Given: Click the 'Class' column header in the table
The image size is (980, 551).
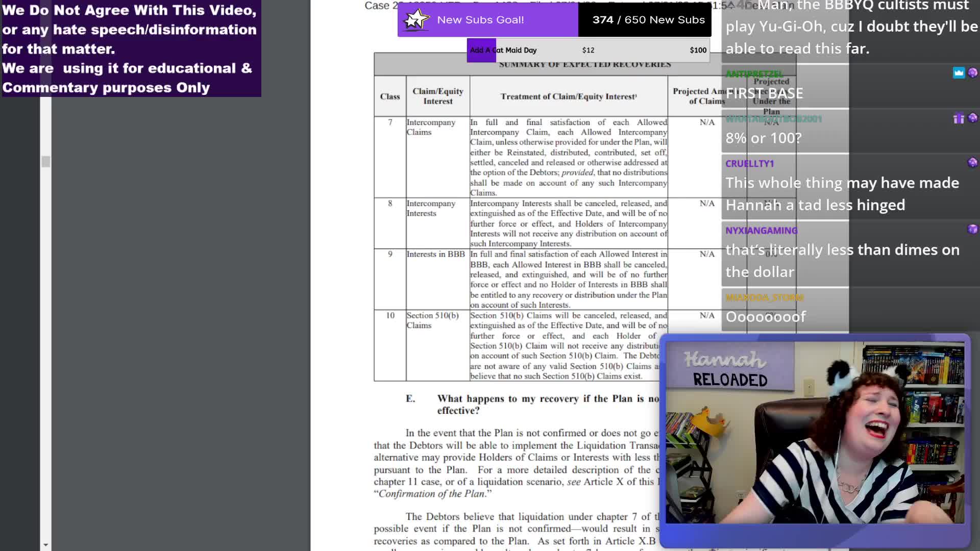Looking at the screenshot, I should 390,96.
